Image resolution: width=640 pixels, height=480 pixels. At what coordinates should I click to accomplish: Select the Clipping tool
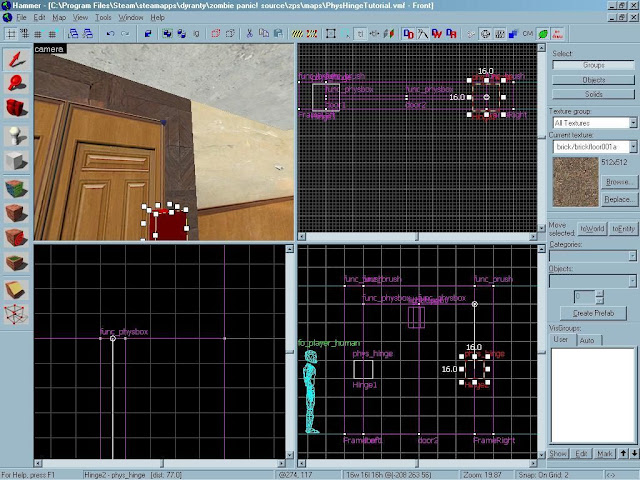pyautogui.click(x=16, y=290)
